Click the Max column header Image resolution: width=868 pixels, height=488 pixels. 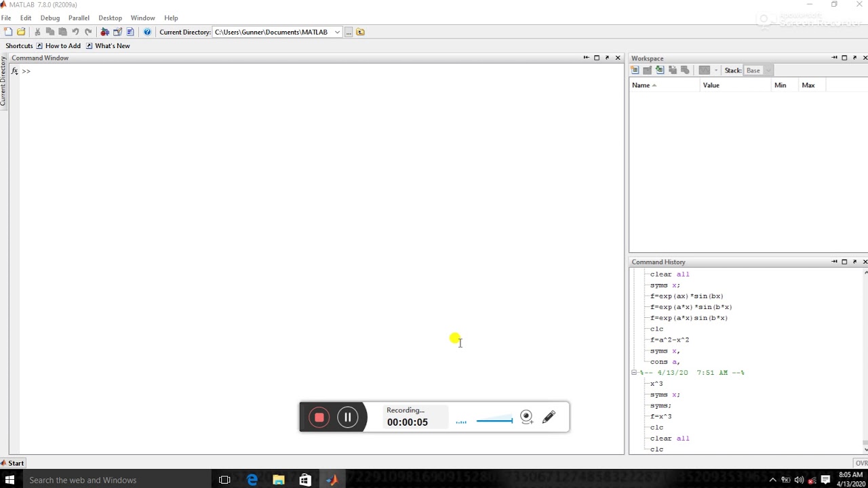[x=812, y=85]
